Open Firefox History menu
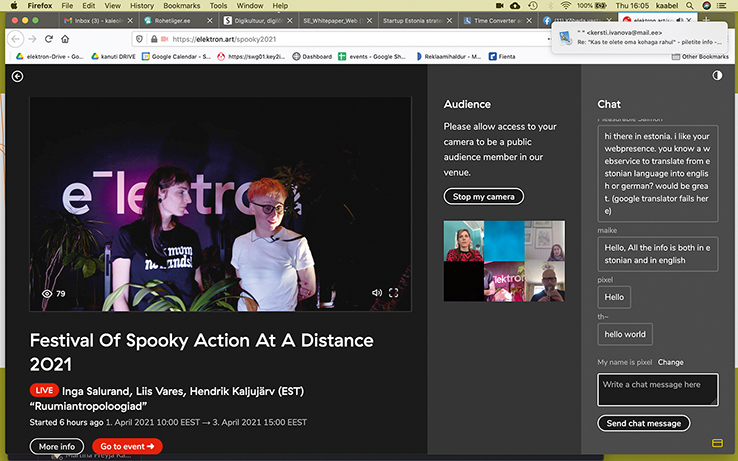The image size is (738, 461). point(142,6)
